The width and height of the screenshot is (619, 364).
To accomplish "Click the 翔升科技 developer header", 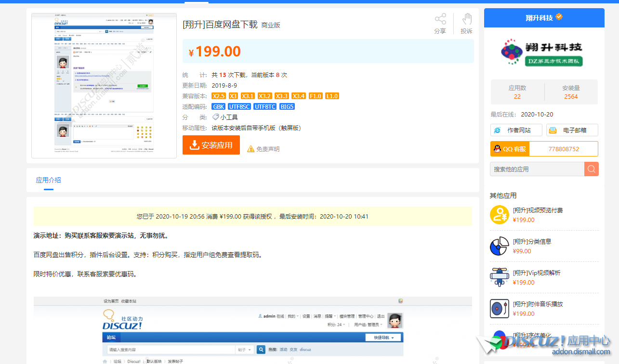I will pyautogui.click(x=544, y=18).
